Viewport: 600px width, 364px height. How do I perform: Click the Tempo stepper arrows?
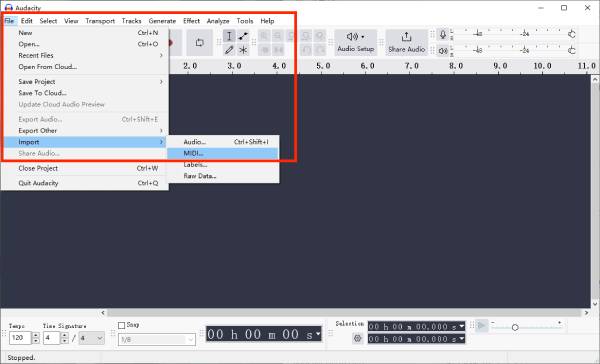coord(36,338)
